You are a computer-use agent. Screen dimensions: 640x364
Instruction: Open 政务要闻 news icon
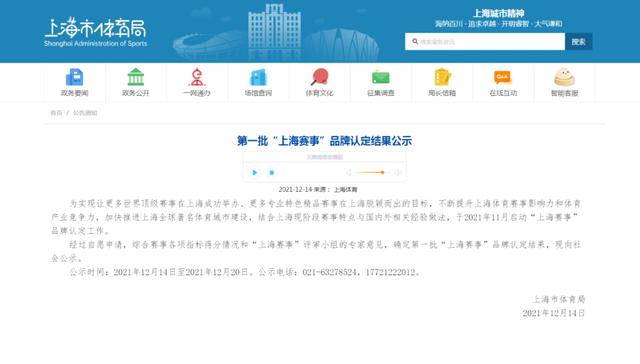[x=74, y=77]
